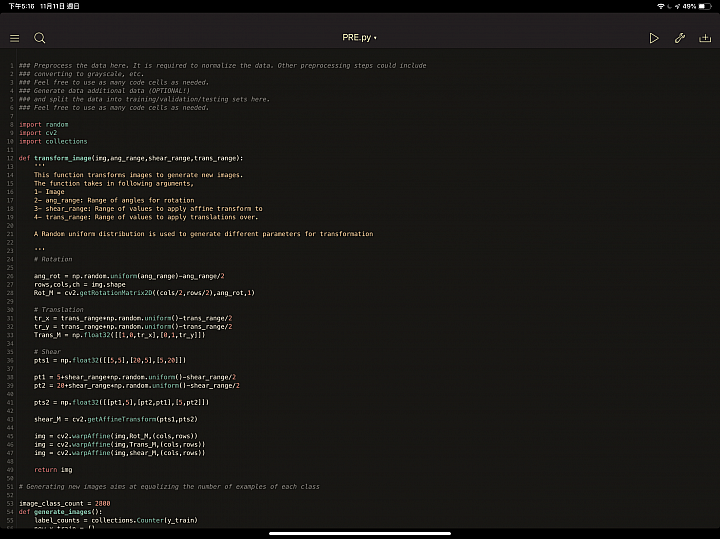Open the wrench tools icon
The image size is (720, 539).
(680, 38)
